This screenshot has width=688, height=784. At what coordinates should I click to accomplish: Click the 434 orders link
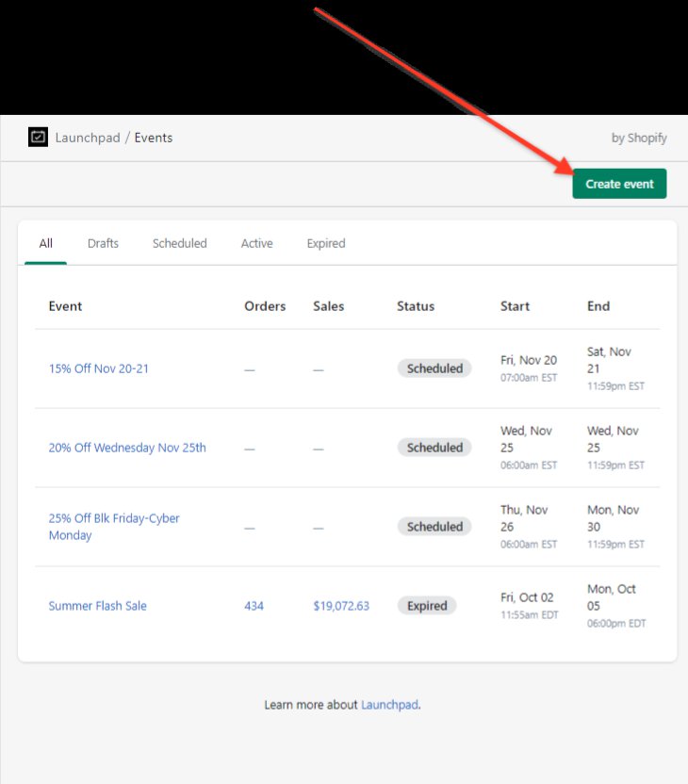254,606
